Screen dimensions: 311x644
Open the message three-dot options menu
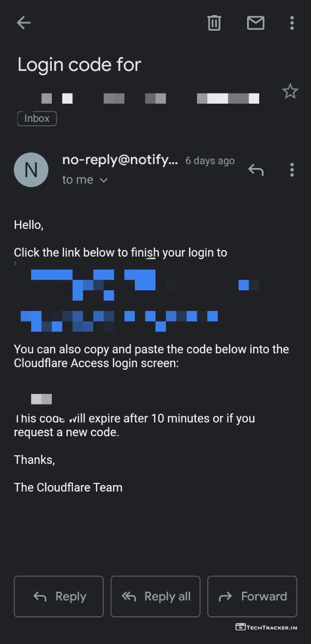[x=292, y=170]
